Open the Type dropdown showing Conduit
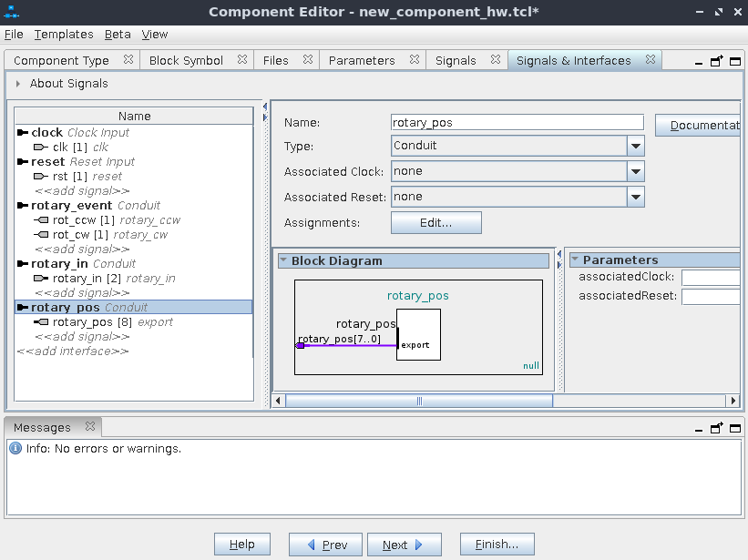 [x=636, y=146]
